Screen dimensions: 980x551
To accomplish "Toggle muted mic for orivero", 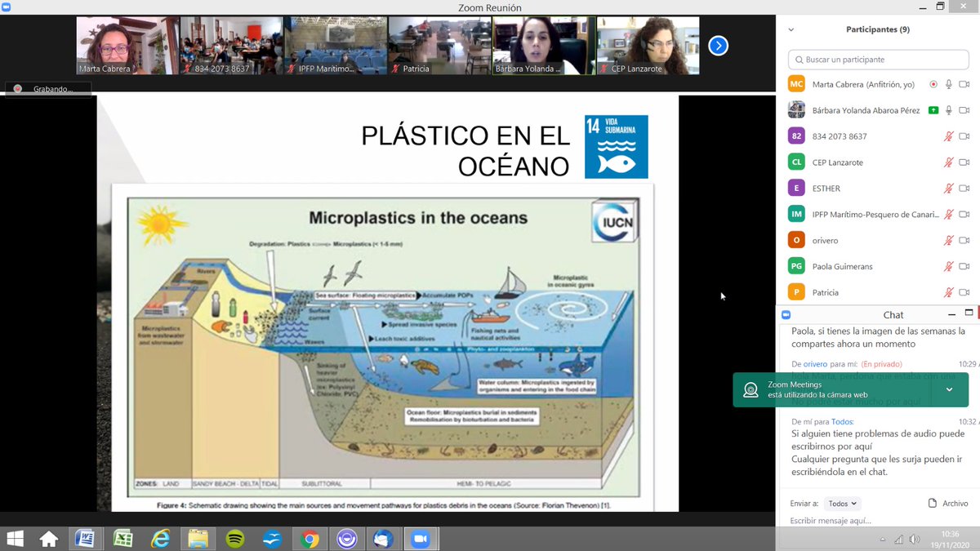I will [x=948, y=241].
